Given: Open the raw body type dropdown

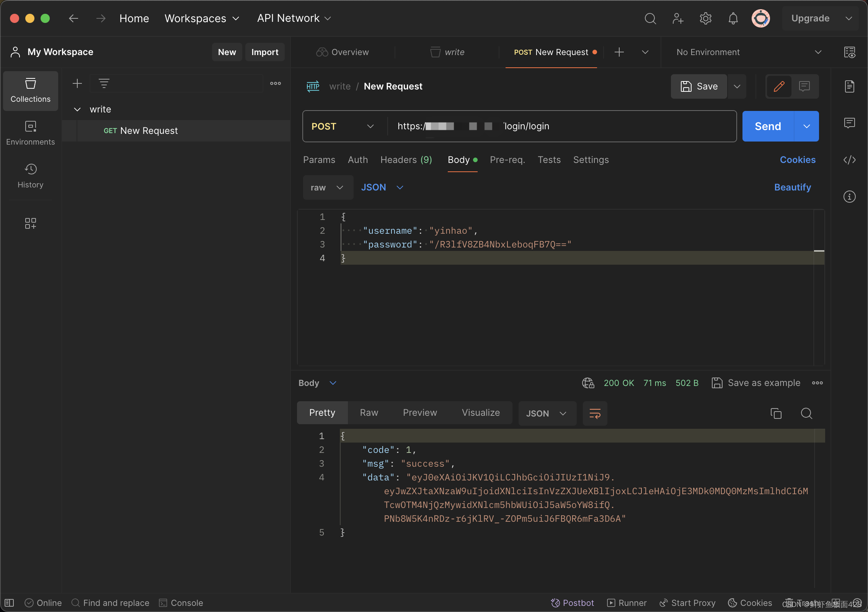Looking at the screenshot, I should (328, 187).
